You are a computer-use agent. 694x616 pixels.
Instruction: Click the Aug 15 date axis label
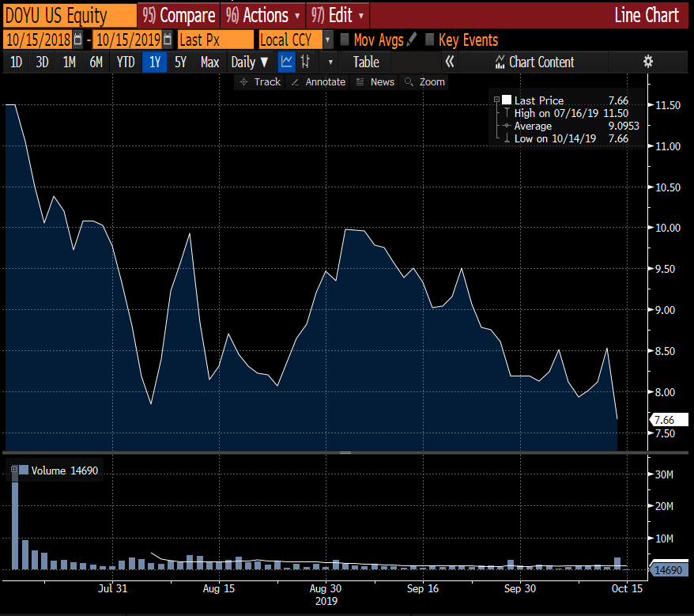219,588
